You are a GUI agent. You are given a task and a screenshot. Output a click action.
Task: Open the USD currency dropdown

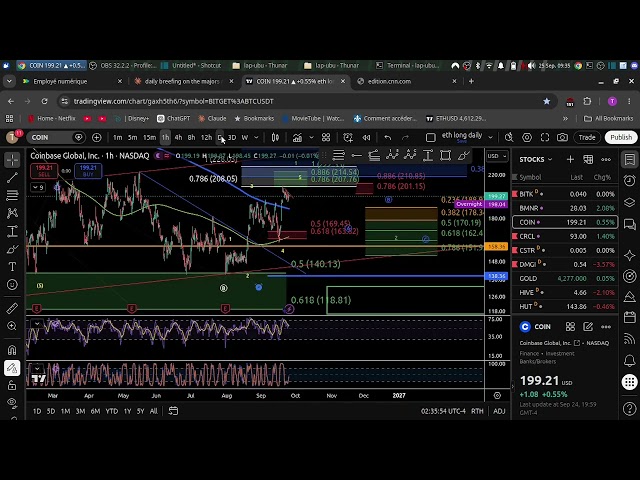497,156
